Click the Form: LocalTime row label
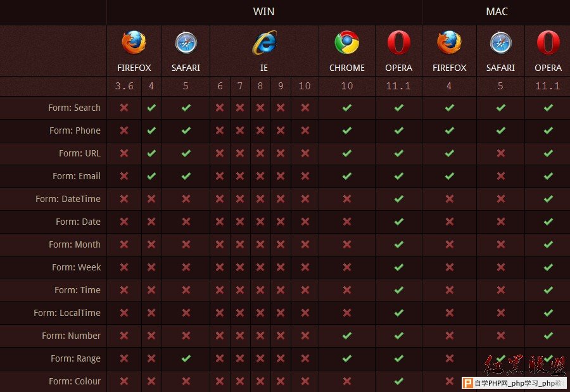This screenshot has width=570, height=392. tap(67, 313)
